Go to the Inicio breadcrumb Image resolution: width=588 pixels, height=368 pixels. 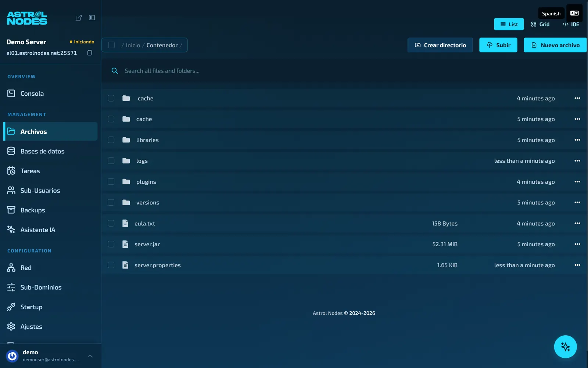coord(133,45)
